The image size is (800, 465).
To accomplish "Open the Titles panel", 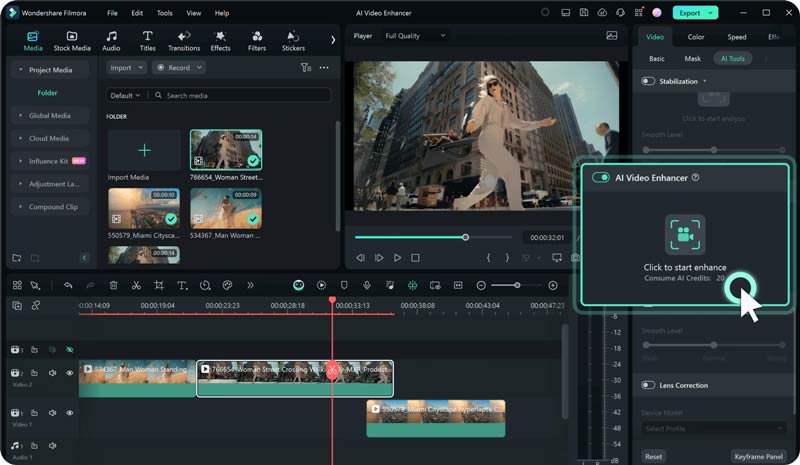I will click(x=147, y=41).
